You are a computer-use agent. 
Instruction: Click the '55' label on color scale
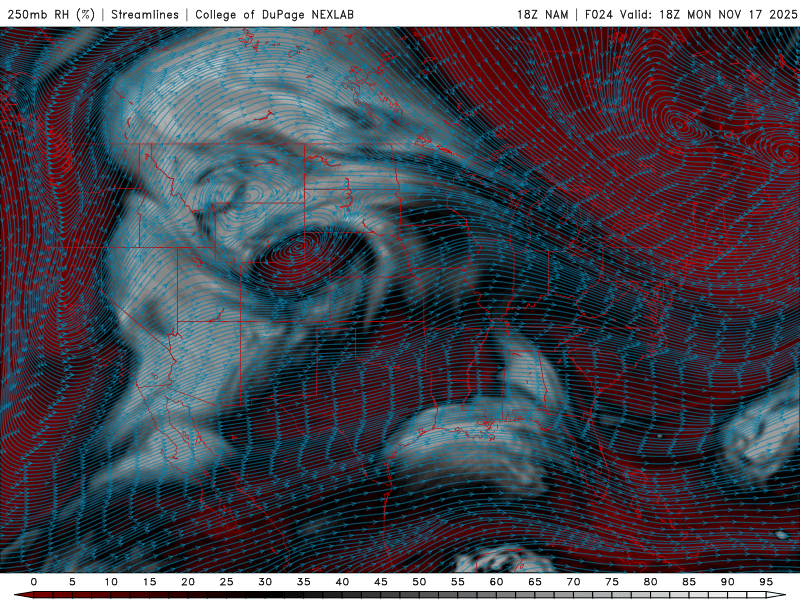click(458, 582)
